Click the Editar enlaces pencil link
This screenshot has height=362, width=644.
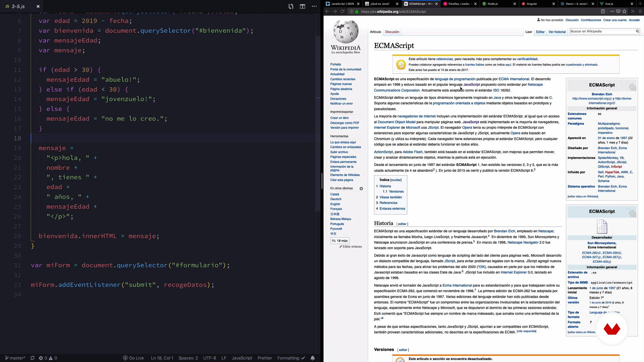coord(351,246)
